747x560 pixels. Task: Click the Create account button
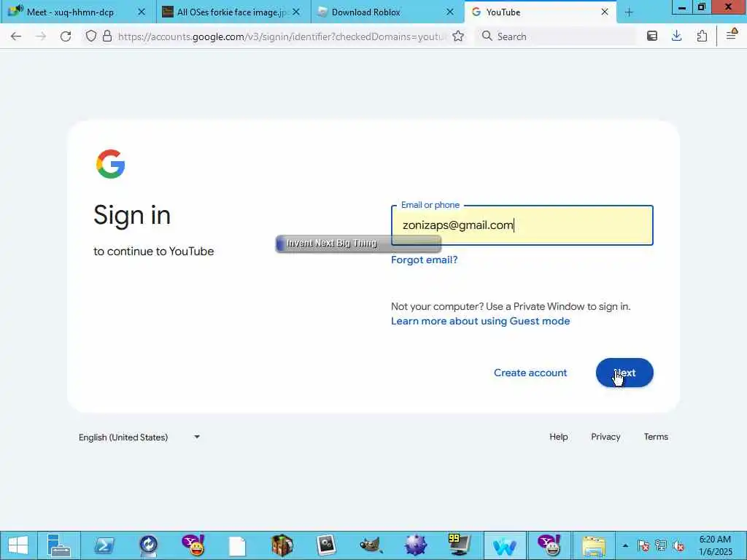[530, 373]
